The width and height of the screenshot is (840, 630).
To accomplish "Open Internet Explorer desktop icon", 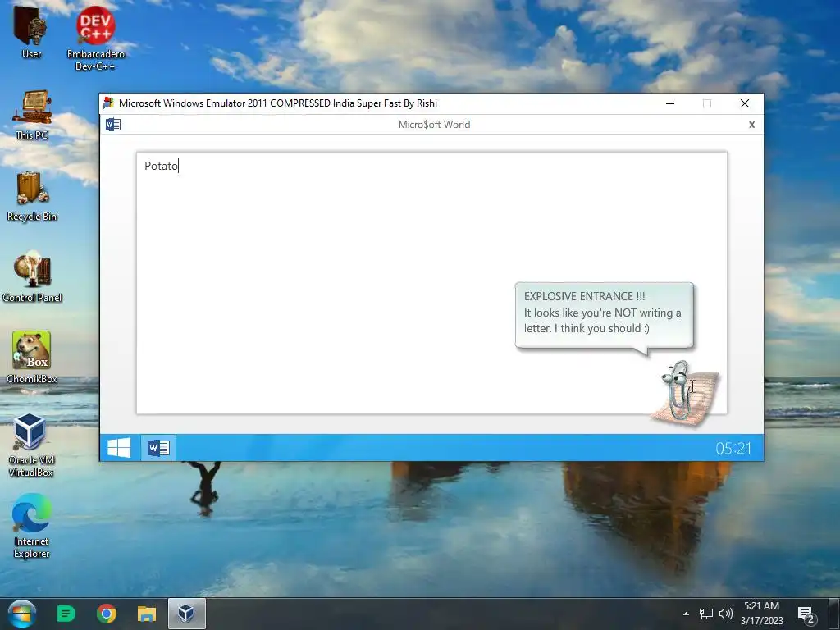I will point(32,526).
